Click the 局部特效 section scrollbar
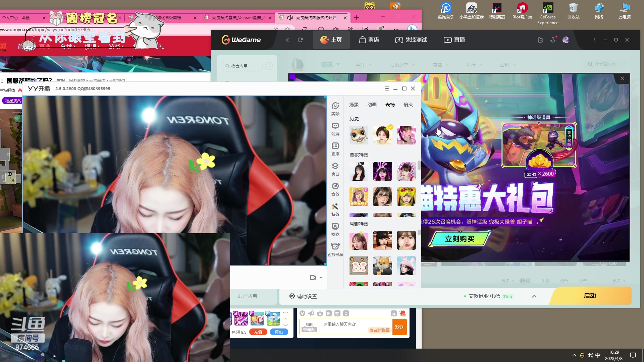 419,232
